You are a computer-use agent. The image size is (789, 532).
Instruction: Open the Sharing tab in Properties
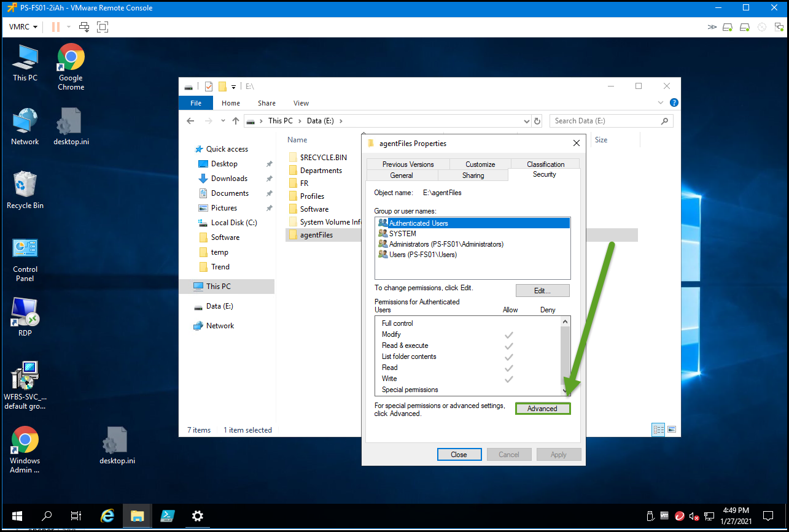click(473, 175)
